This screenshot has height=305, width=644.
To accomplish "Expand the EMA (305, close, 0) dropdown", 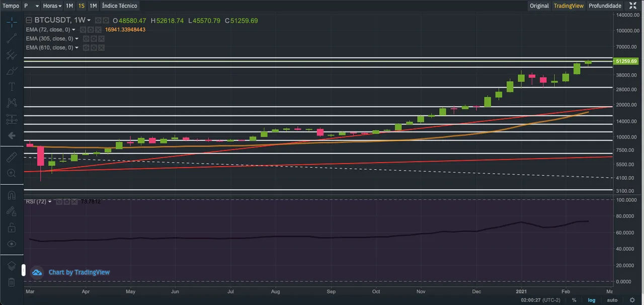I will [x=76, y=39].
